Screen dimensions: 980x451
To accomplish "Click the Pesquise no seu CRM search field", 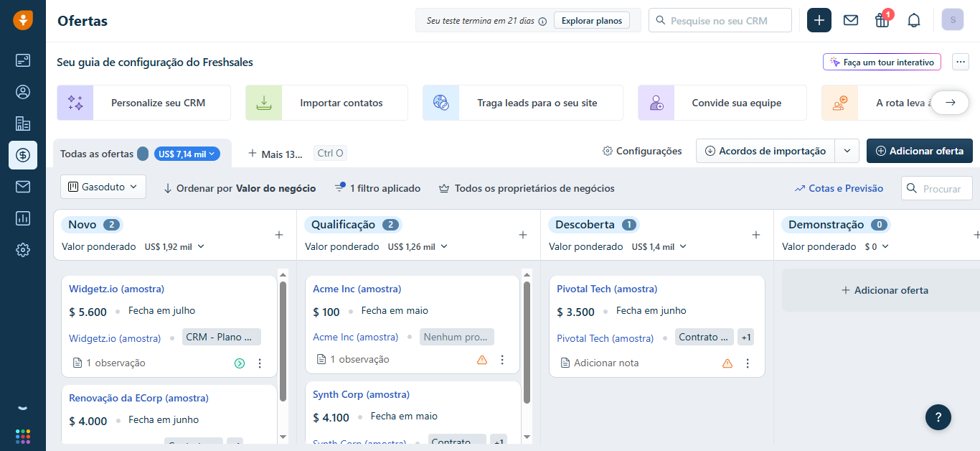I will click(x=720, y=20).
